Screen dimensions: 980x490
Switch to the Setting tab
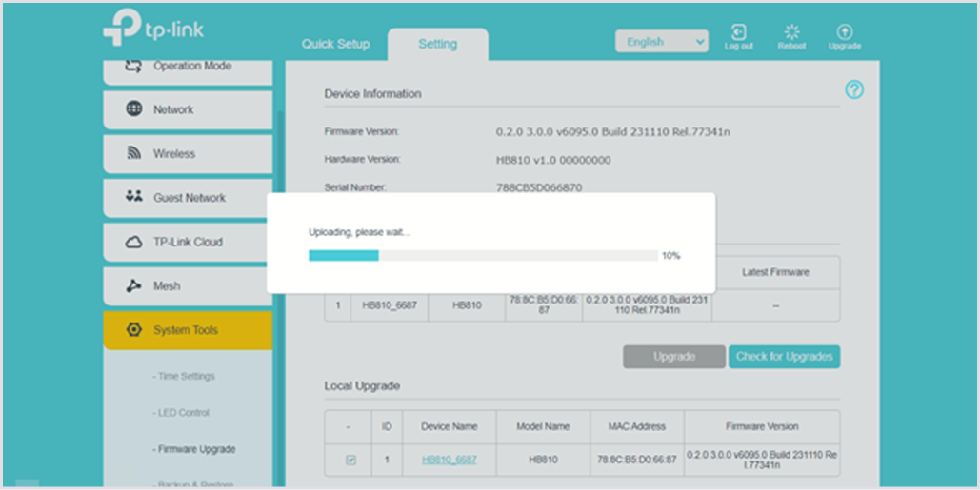pos(437,45)
